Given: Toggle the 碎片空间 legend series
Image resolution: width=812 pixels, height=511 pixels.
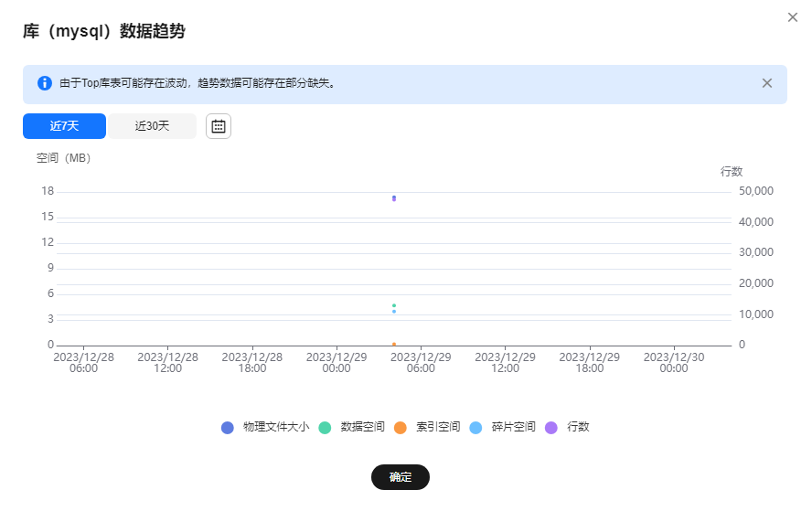Looking at the screenshot, I should click(502, 427).
